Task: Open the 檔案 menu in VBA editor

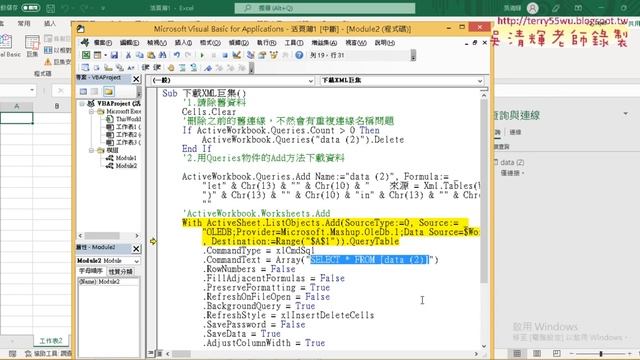Action: click(x=102, y=42)
